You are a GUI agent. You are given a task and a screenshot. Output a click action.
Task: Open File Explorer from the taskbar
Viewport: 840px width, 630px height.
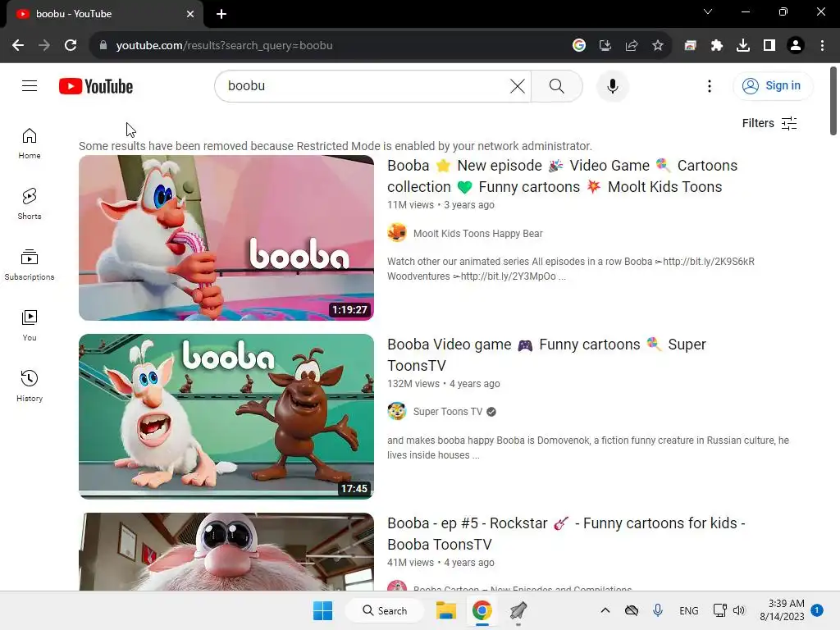(445, 610)
